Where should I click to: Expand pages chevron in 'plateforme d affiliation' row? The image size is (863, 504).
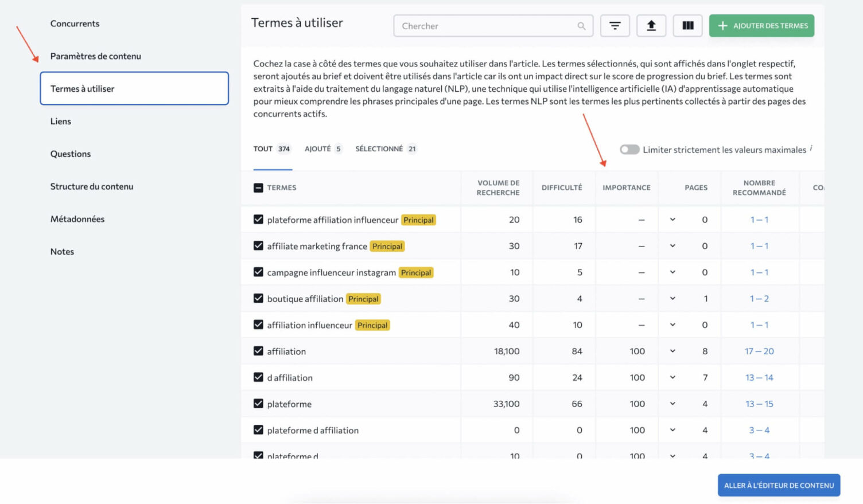point(672,430)
